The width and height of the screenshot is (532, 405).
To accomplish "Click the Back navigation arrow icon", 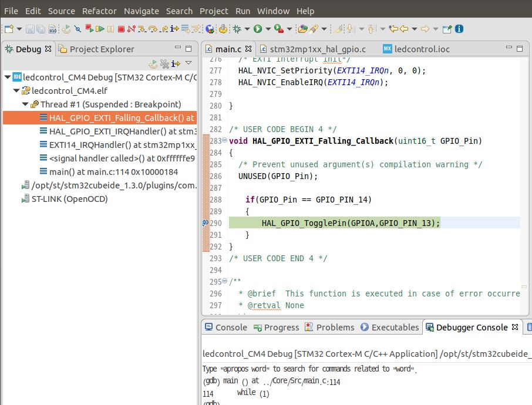I will [x=404, y=29].
